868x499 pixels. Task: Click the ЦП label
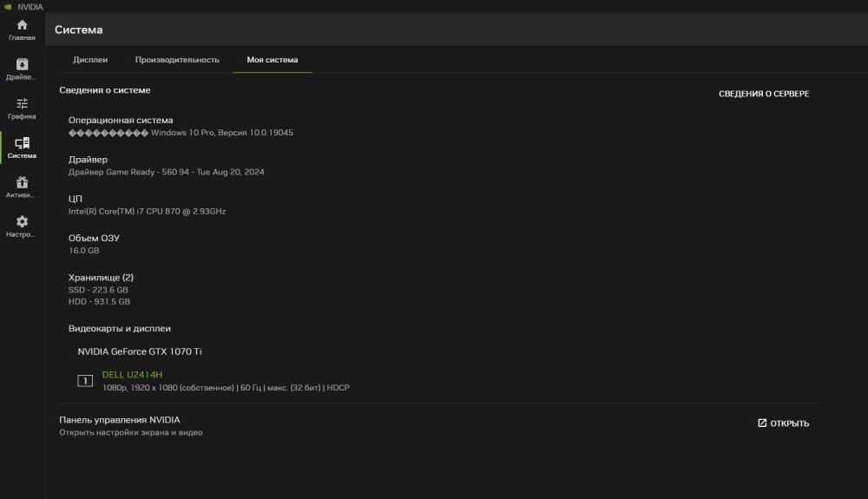76,199
